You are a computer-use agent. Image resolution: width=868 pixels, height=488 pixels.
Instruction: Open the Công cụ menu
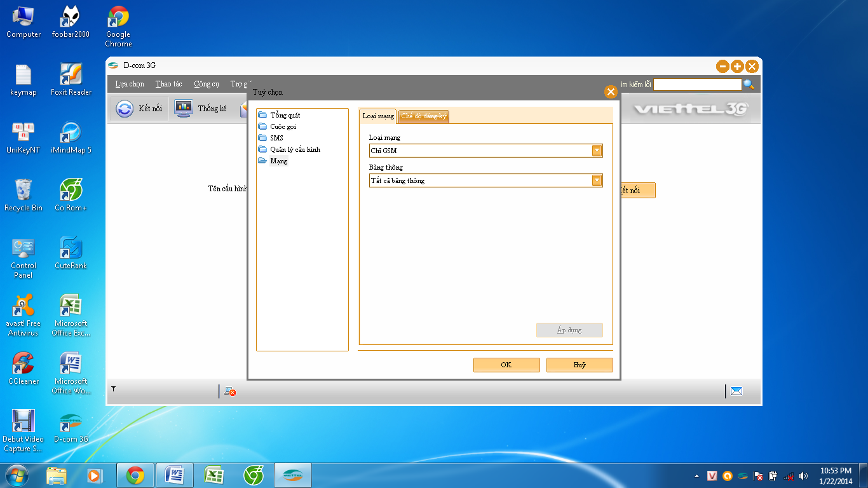coord(207,84)
